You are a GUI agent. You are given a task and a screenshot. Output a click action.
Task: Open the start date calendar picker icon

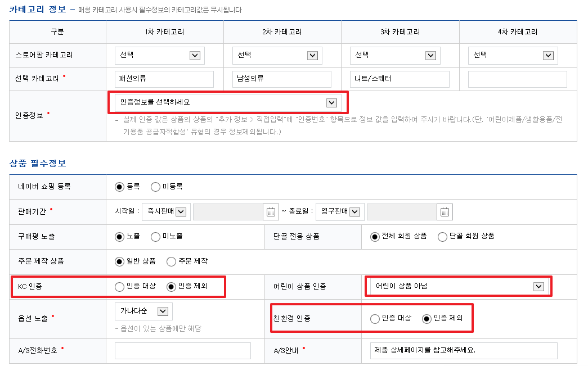click(x=271, y=212)
